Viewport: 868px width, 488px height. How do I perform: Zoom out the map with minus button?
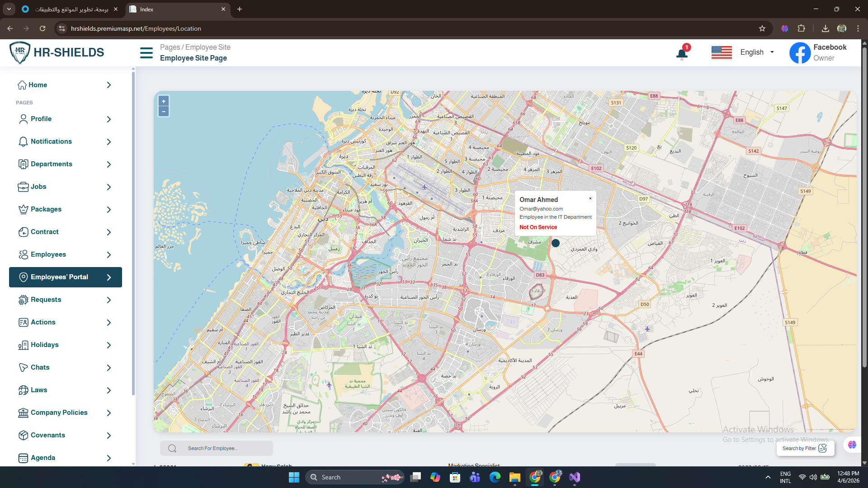(x=164, y=112)
